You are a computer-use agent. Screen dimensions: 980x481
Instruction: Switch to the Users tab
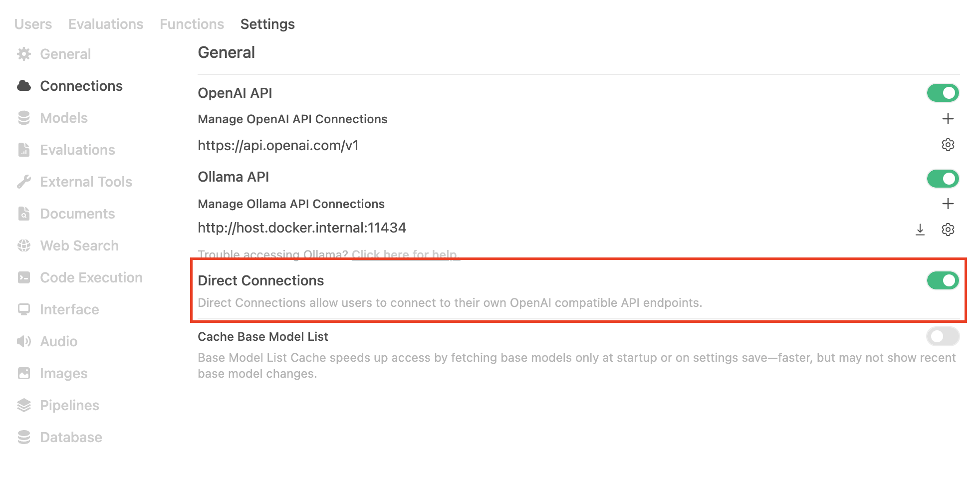pos(33,24)
